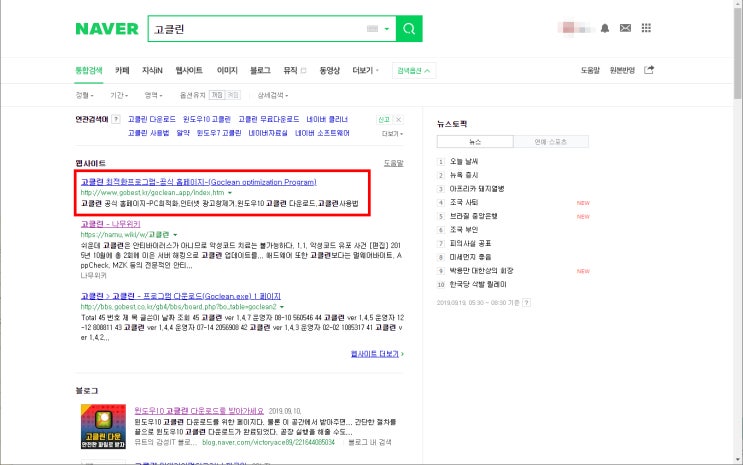The height and width of the screenshot is (465, 743).
Task: Click news topic 한국당 삭발 릴레이
Action: point(478,284)
